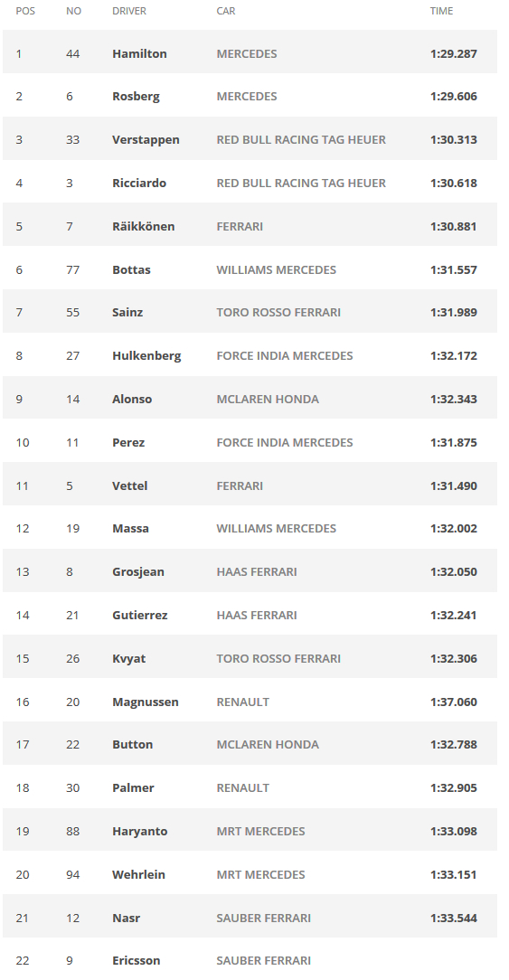Open the Vettel driver name
Image resolution: width=509 pixels, height=980 pixels.
[129, 485]
